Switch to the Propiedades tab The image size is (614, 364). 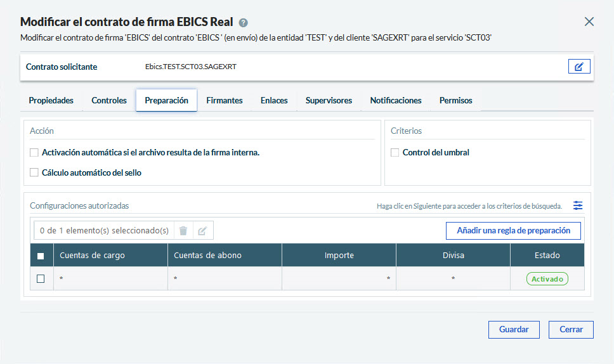51,100
